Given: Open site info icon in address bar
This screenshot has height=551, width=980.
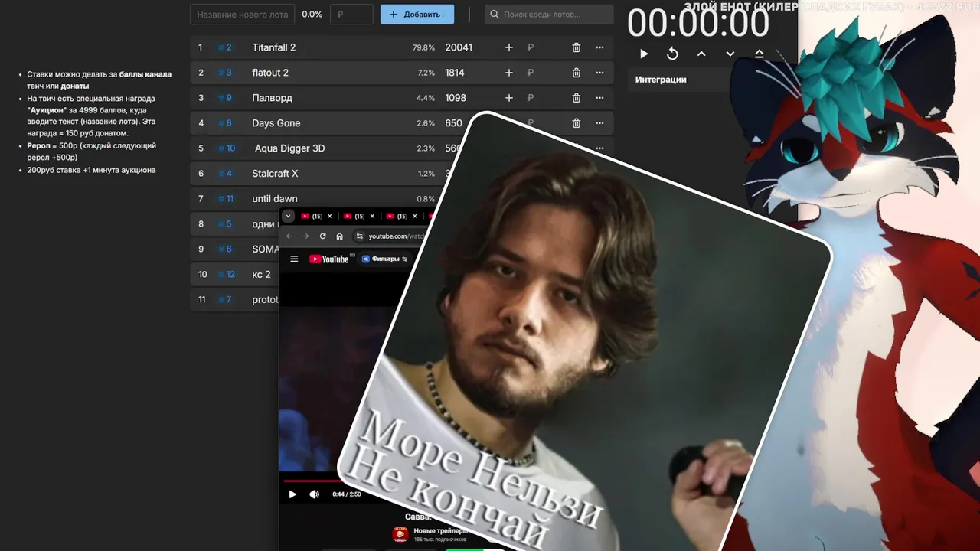Looking at the screenshot, I should tap(360, 236).
